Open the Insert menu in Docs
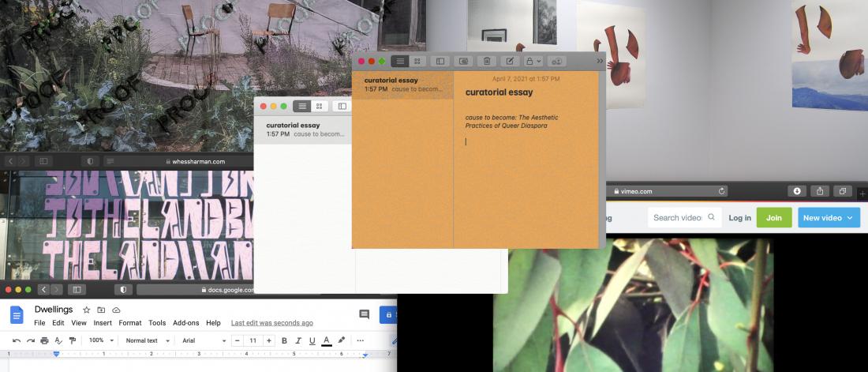This screenshot has width=868, height=372. (103, 323)
